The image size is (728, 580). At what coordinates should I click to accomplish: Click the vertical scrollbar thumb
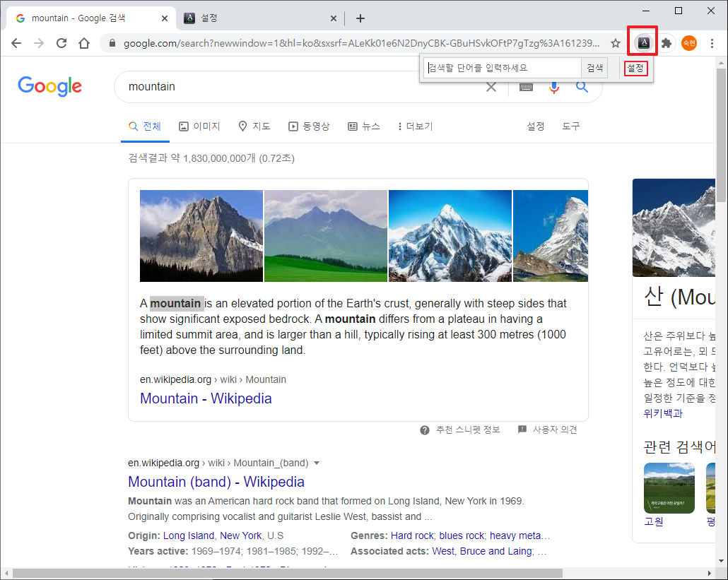pyautogui.click(x=721, y=134)
